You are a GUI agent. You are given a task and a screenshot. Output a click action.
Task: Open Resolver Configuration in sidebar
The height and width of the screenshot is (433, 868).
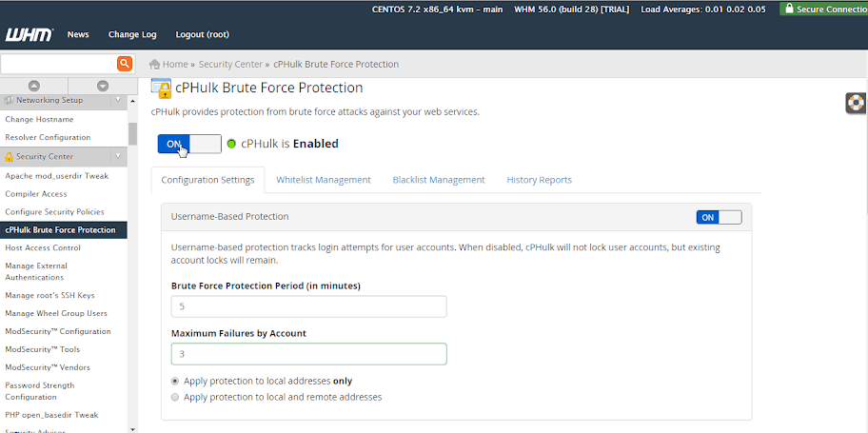click(48, 137)
